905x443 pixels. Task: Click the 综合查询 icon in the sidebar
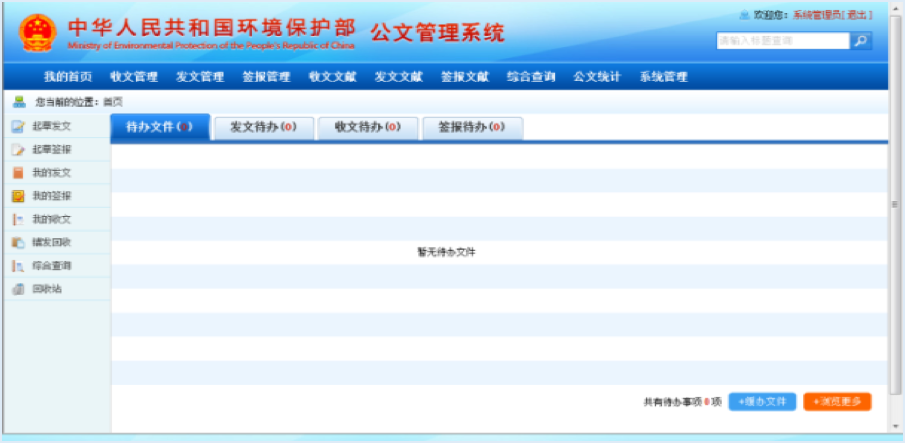18,266
